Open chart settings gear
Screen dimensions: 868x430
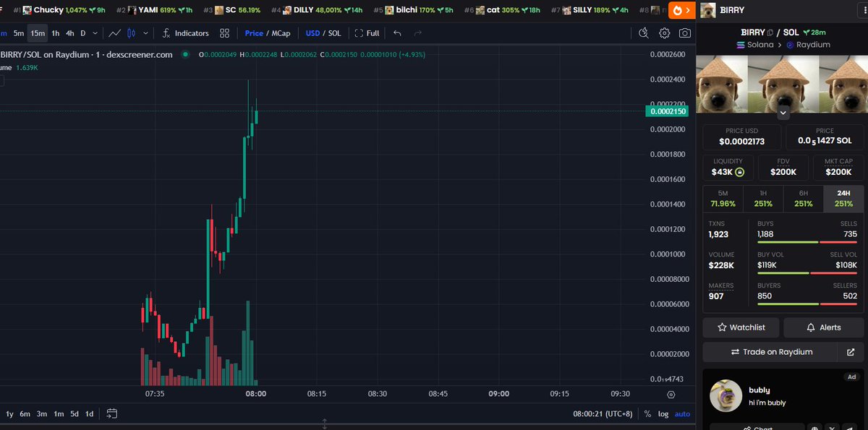(664, 33)
